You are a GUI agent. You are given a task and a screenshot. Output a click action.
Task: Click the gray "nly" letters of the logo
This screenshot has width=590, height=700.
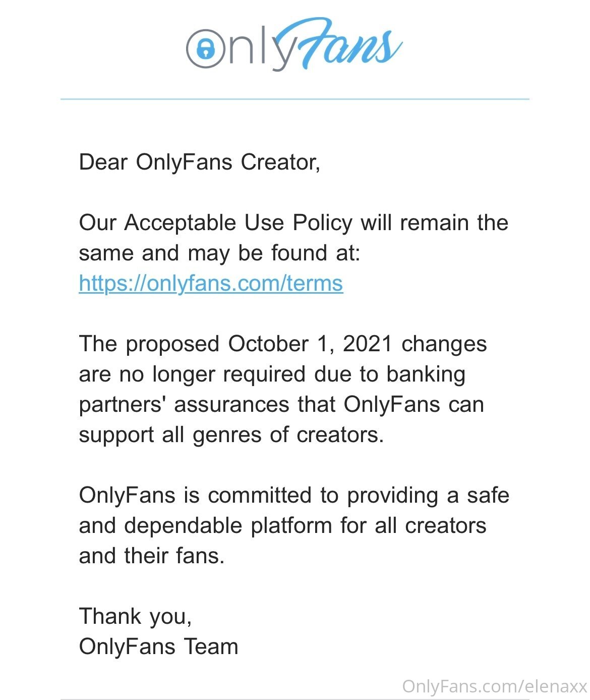[x=260, y=49]
